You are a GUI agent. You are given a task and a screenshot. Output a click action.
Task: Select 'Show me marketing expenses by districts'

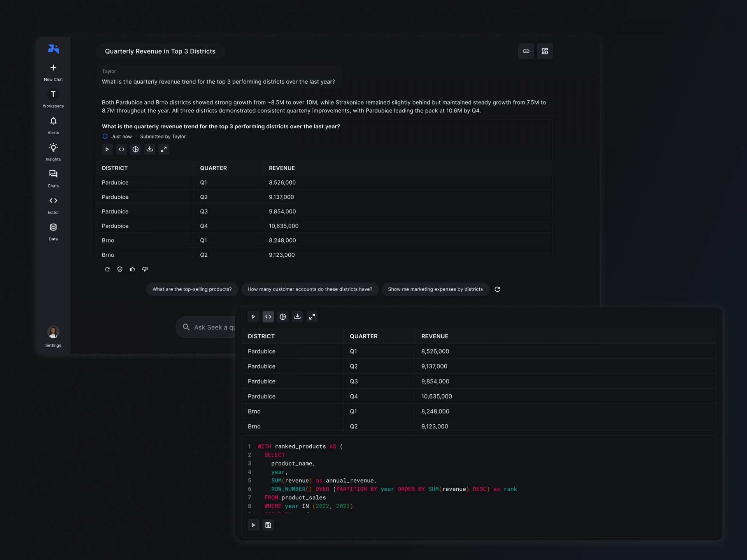tap(435, 289)
